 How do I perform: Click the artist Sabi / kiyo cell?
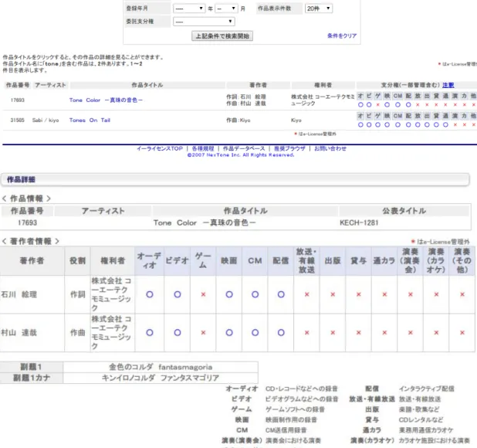pos(46,120)
